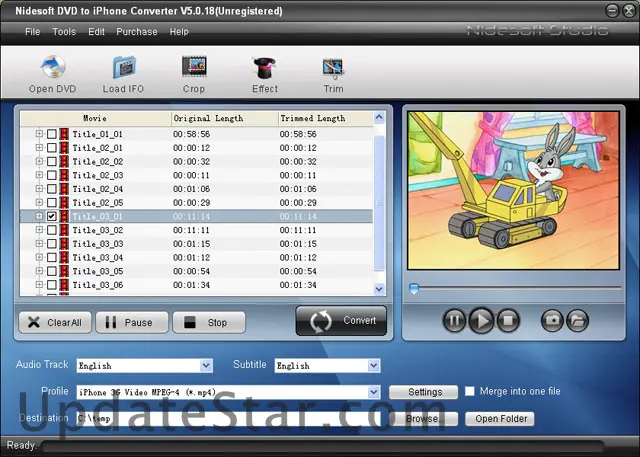The height and width of the screenshot is (457, 640).
Task: Click the Load IFO toolbar icon
Action: tap(123, 69)
